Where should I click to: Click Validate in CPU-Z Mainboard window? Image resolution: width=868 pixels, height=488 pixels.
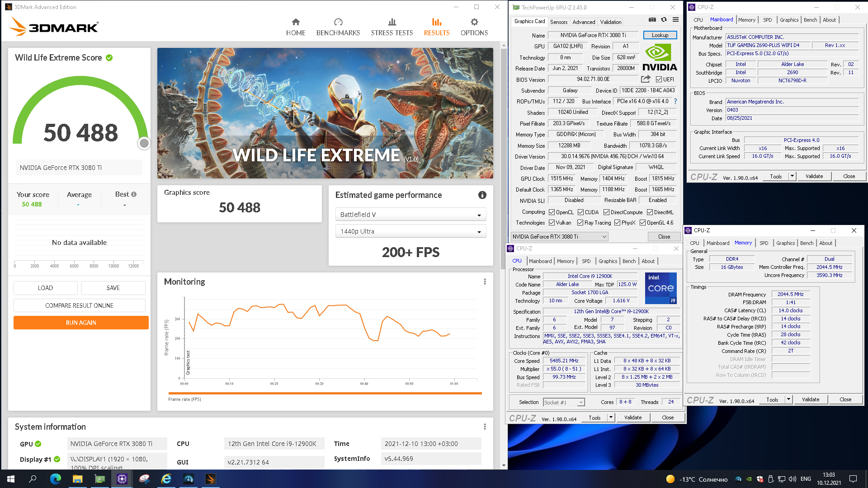click(x=814, y=176)
